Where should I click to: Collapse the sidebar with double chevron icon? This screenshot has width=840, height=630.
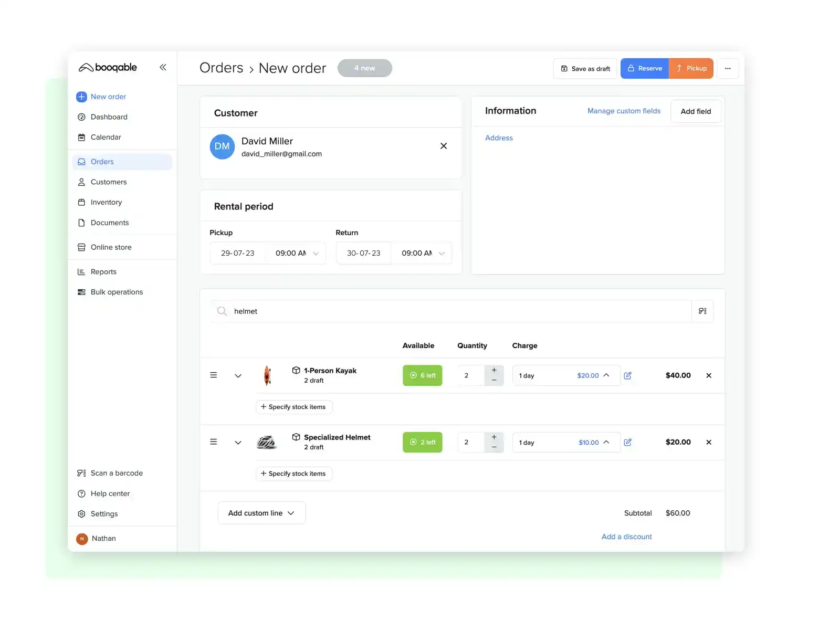[x=163, y=67]
